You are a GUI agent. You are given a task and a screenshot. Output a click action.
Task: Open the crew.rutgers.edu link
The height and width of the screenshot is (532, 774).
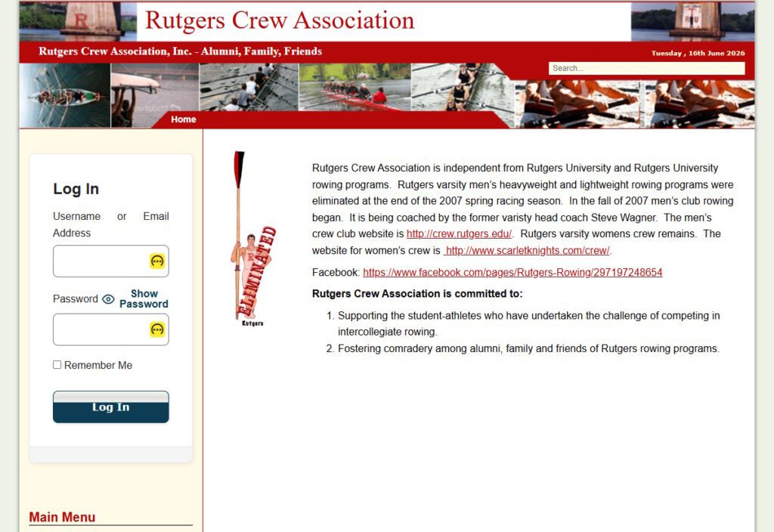[x=459, y=234]
